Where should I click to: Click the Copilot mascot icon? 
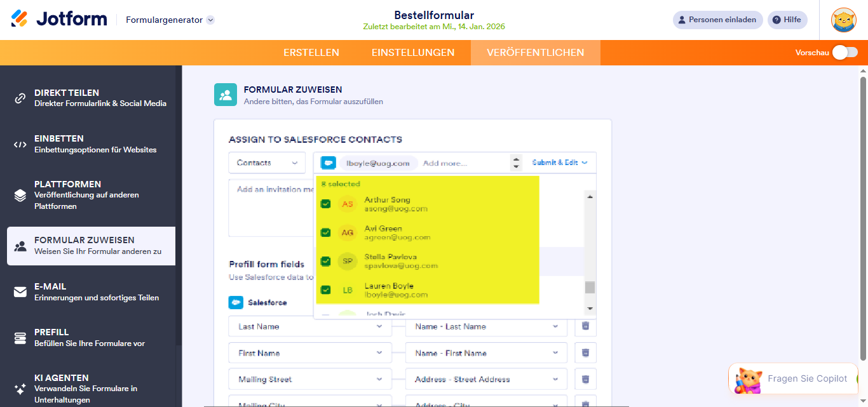click(x=749, y=379)
